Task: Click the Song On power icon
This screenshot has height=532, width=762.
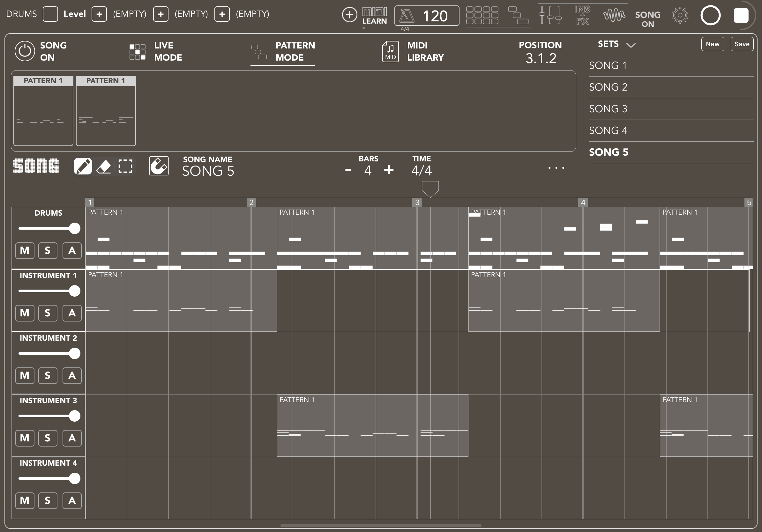Action: 25,51
